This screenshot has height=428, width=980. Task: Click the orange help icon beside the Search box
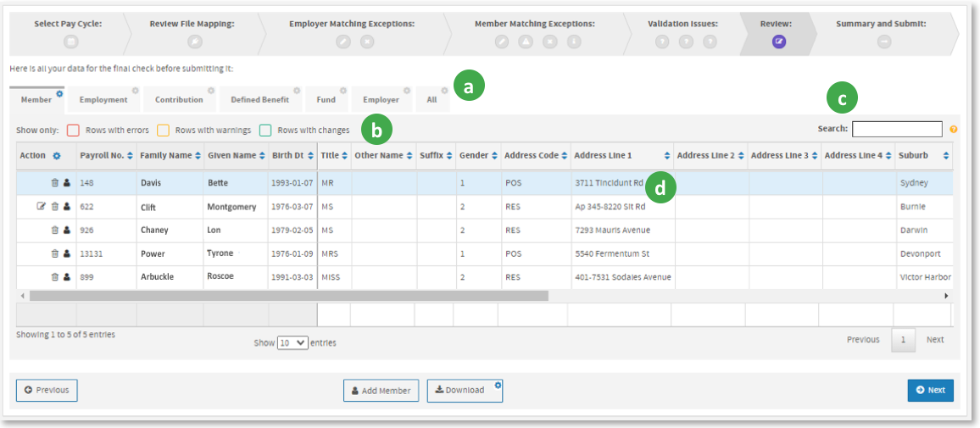click(x=954, y=130)
